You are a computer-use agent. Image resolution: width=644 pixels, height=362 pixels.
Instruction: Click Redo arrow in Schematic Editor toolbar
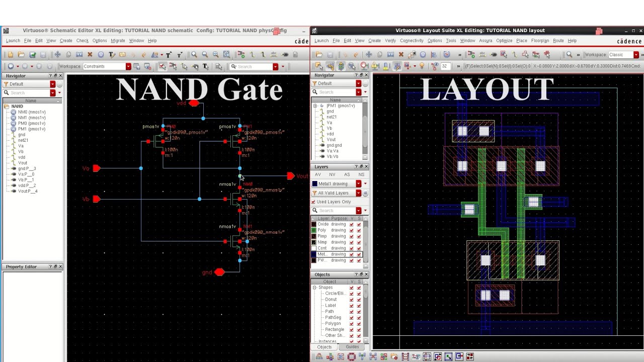(x=144, y=54)
